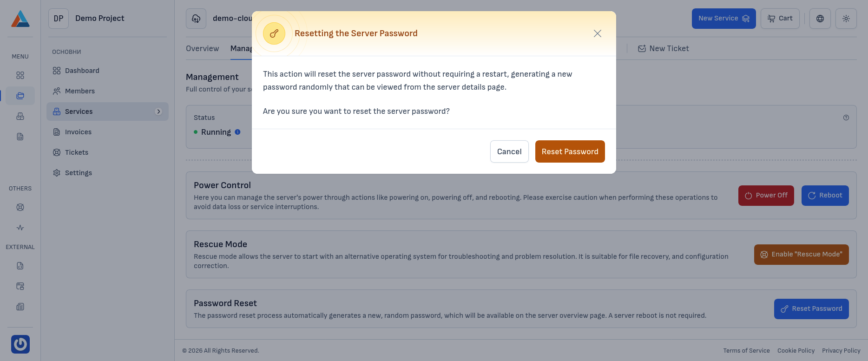Select the activity pulse icon in left rail
Screen dimensions: 868x361
[20, 228]
